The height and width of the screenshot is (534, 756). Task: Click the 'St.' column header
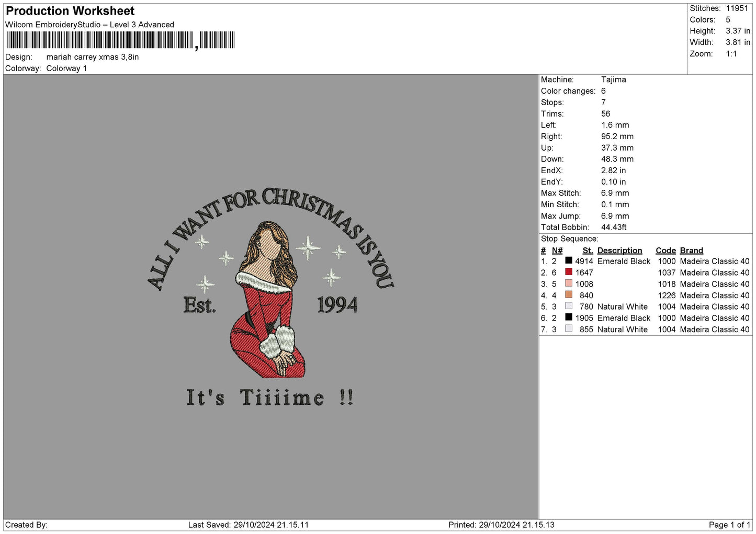pyautogui.click(x=588, y=251)
